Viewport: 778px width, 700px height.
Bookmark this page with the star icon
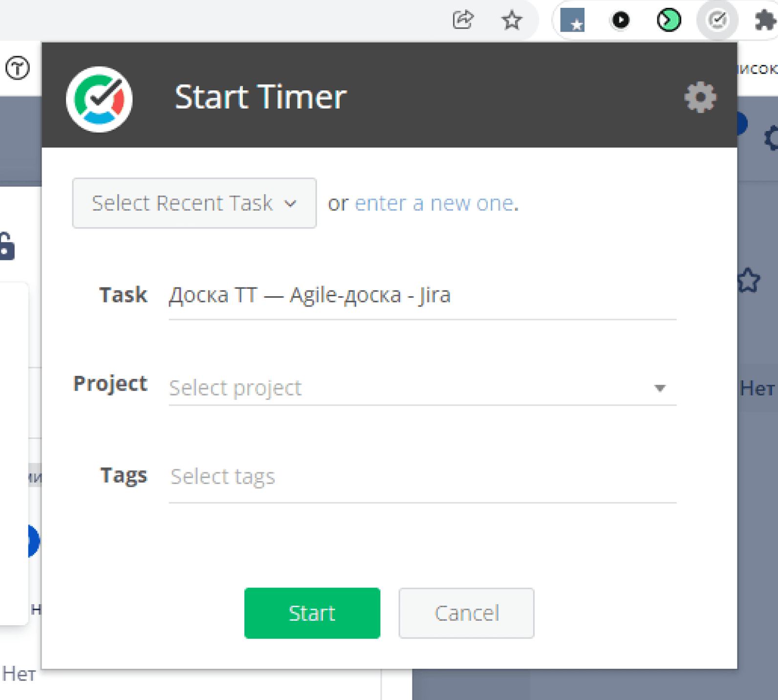pos(512,20)
